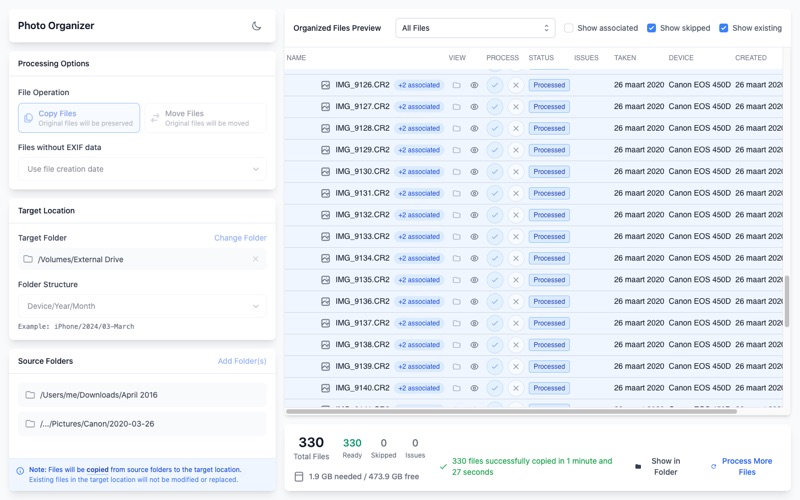
Task: Open All Files filter dropdown
Action: click(x=475, y=28)
